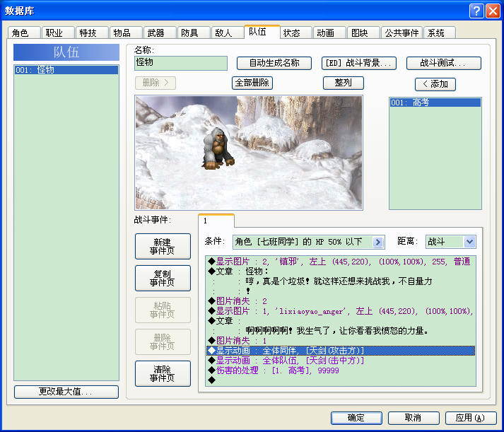504x432 pixels.
Task: Open [ED] 战斗背景 dialog
Action: (359, 63)
